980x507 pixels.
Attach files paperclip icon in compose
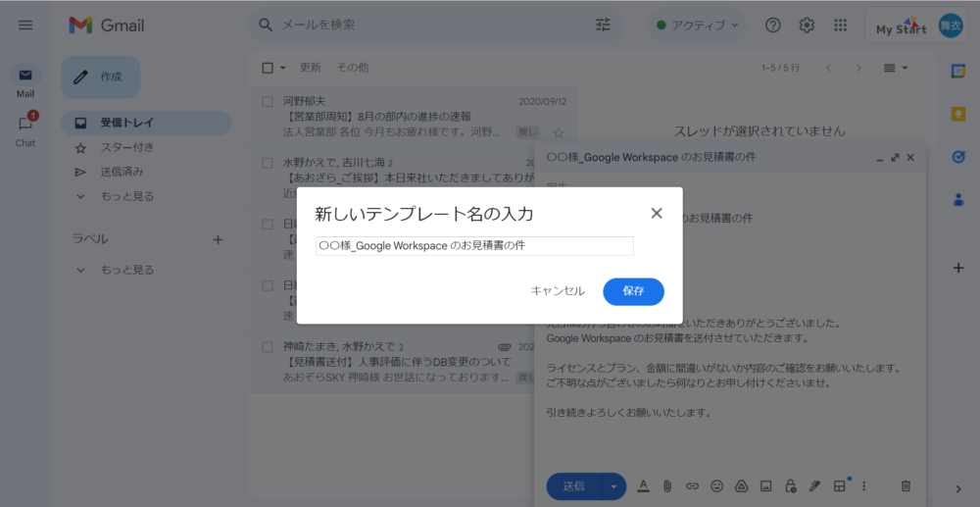(667, 485)
